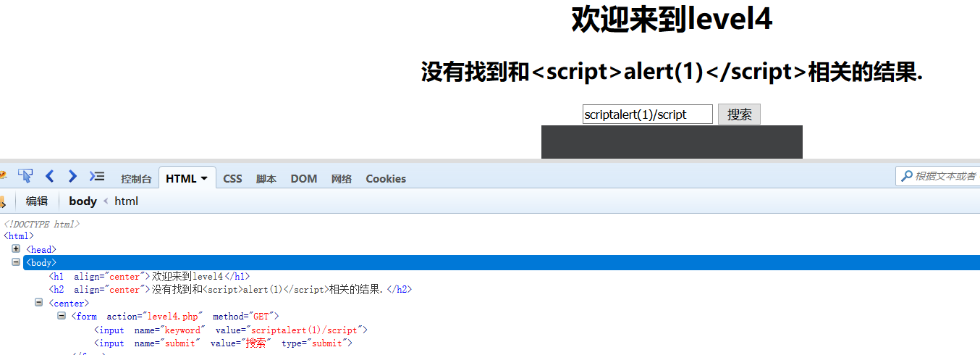This screenshot has height=355, width=980.
Task: Click the "GET" method attribute value
Action: coord(261,316)
